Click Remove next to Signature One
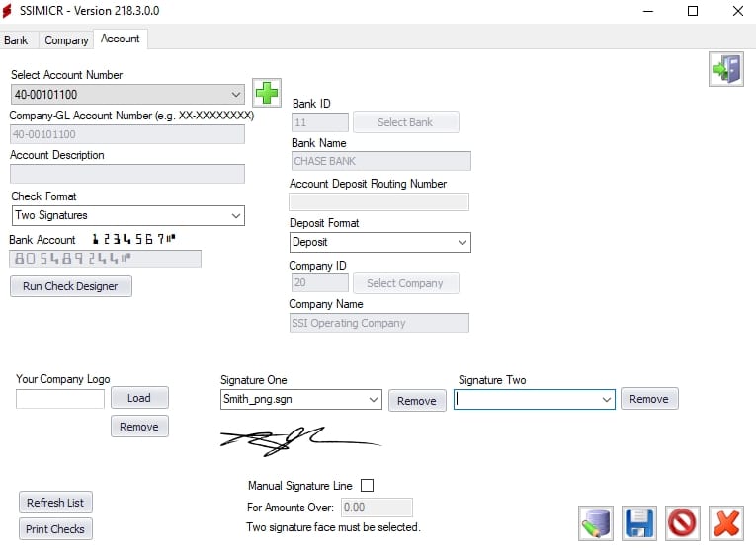 [417, 401]
